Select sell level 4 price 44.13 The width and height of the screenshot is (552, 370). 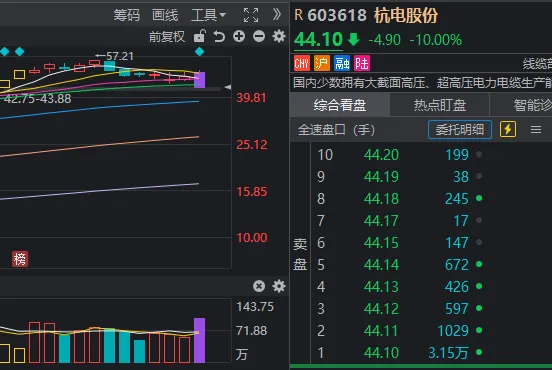point(381,287)
